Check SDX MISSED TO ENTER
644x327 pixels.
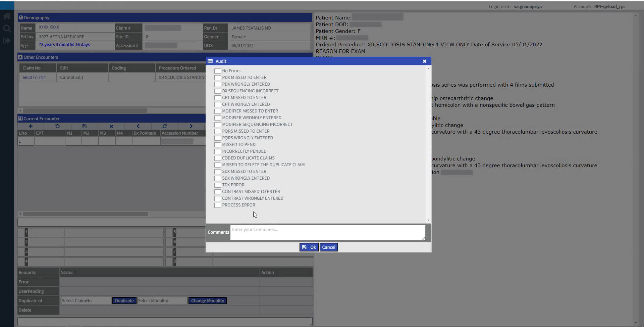click(218, 172)
